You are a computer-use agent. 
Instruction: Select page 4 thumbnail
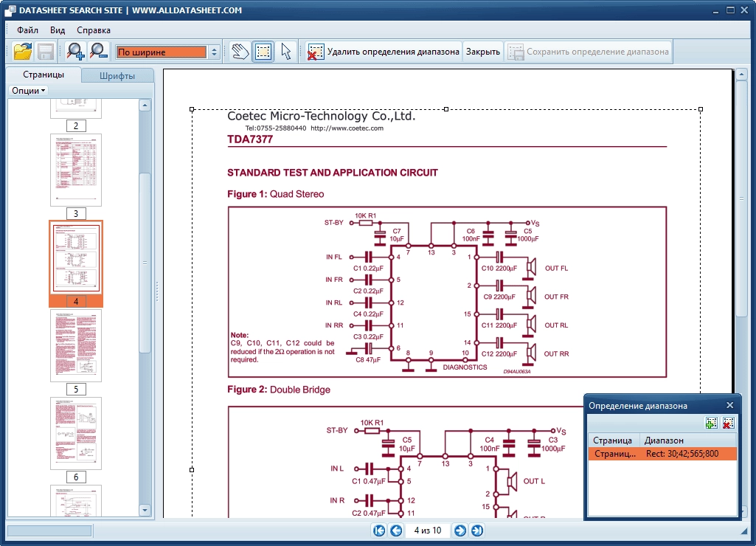pyautogui.click(x=76, y=258)
